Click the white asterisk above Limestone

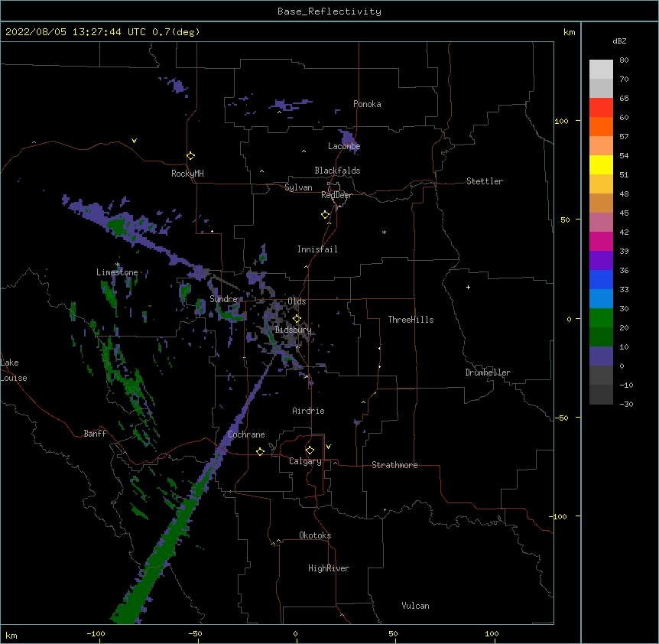coord(118,265)
